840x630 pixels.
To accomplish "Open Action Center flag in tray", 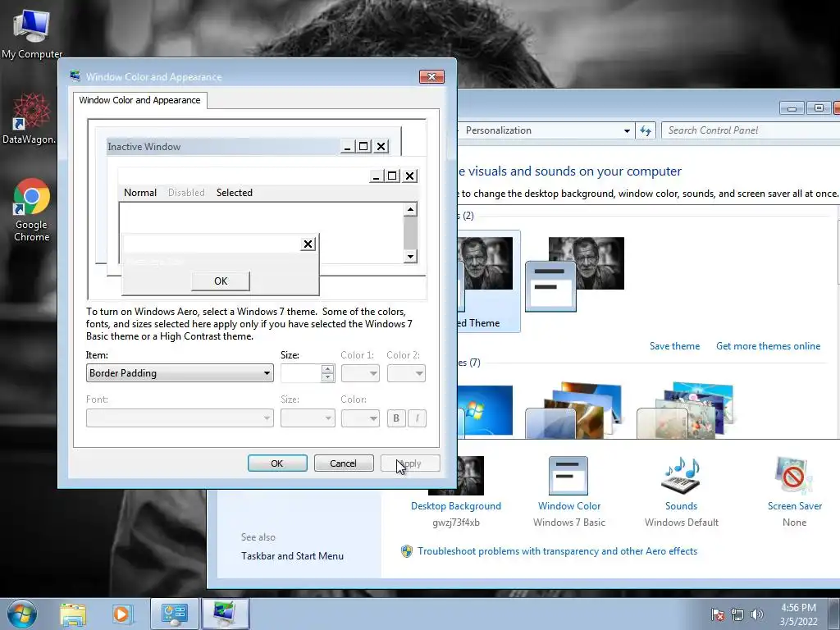I will point(718,614).
